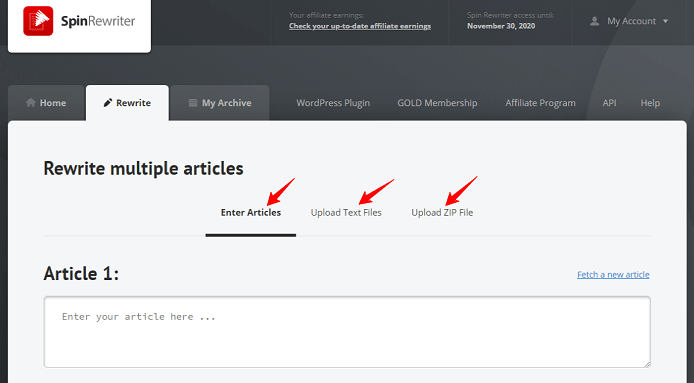Screen dimensions: 694x383
Task: Click inside the Article 1 text area
Action: point(347,332)
